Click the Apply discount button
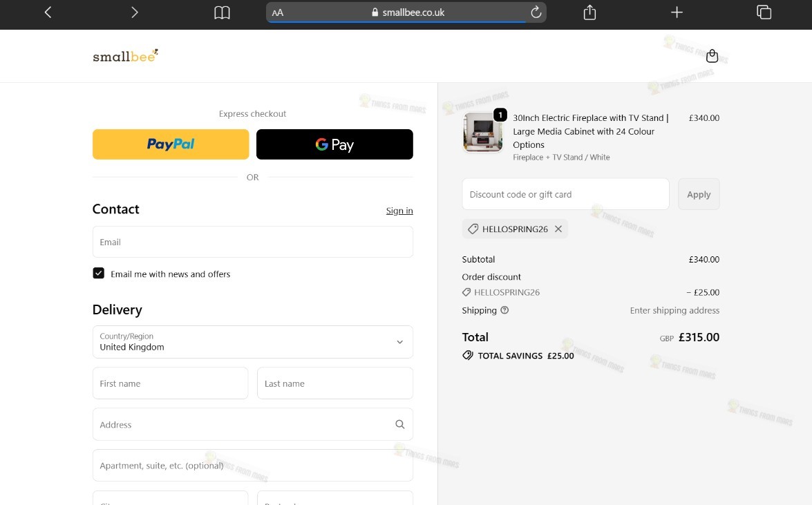 (x=699, y=194)
